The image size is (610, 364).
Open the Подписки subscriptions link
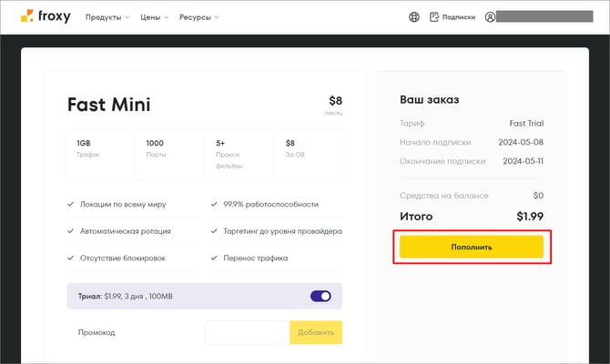click(x=452, y=17)
